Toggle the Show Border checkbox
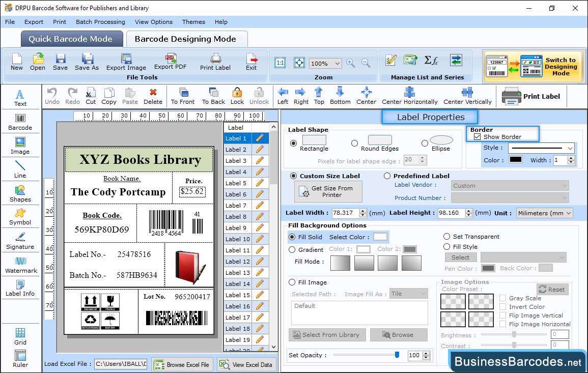 pyautogui.click(x=477, y=137)
